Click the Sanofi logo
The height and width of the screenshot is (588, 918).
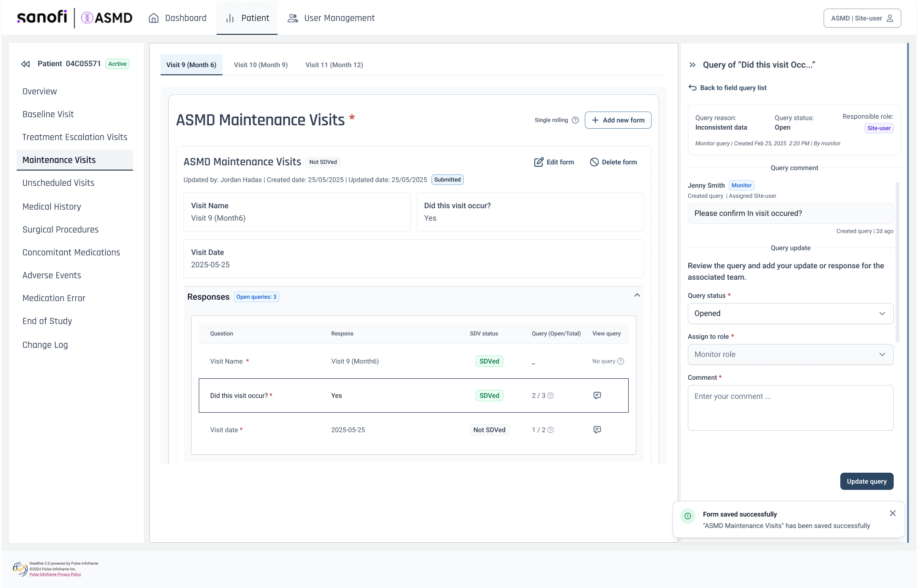click(42, 18)
